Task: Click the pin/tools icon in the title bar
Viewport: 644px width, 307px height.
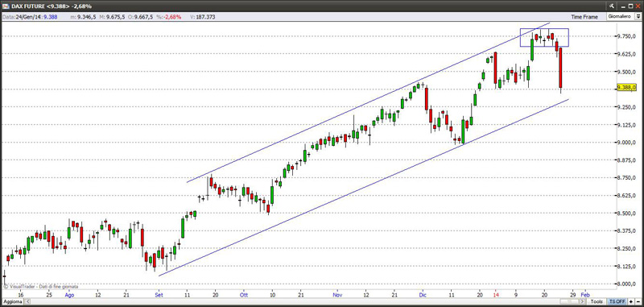Action: point(612,6)
